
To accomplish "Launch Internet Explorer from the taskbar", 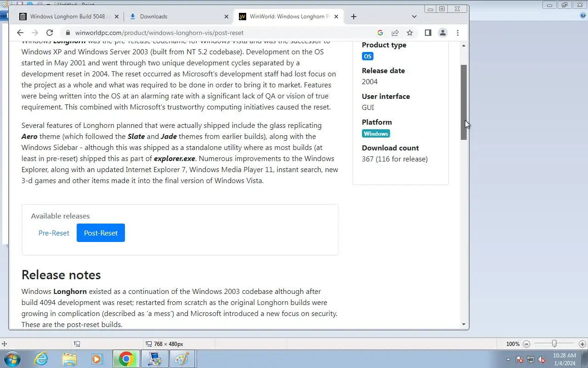I will (41, 359).
